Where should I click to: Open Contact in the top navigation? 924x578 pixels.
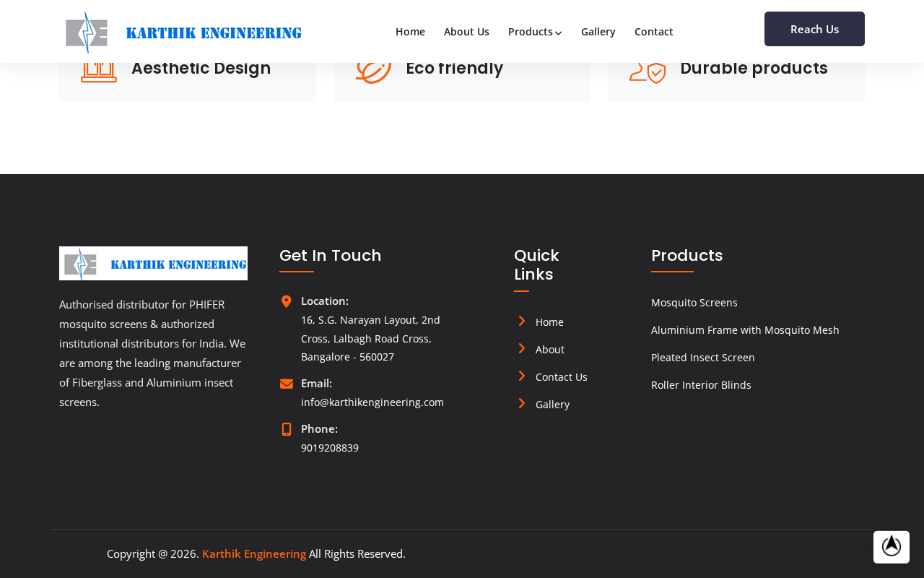tap(654, 32)
